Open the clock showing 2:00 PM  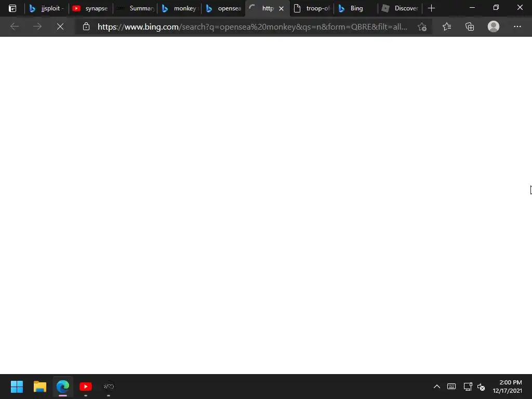coord(507,387)
